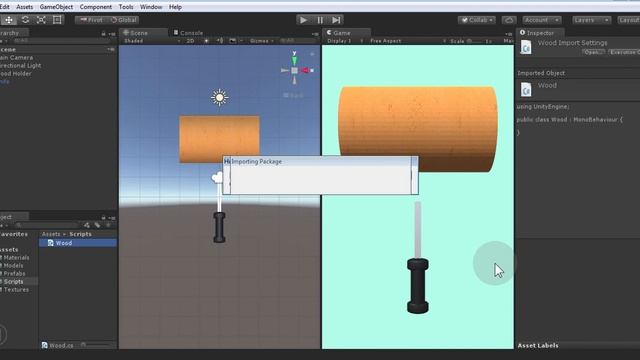Select the Rect transform tool
The width and height of the screenshot is (640, 360).
point(57,20)
